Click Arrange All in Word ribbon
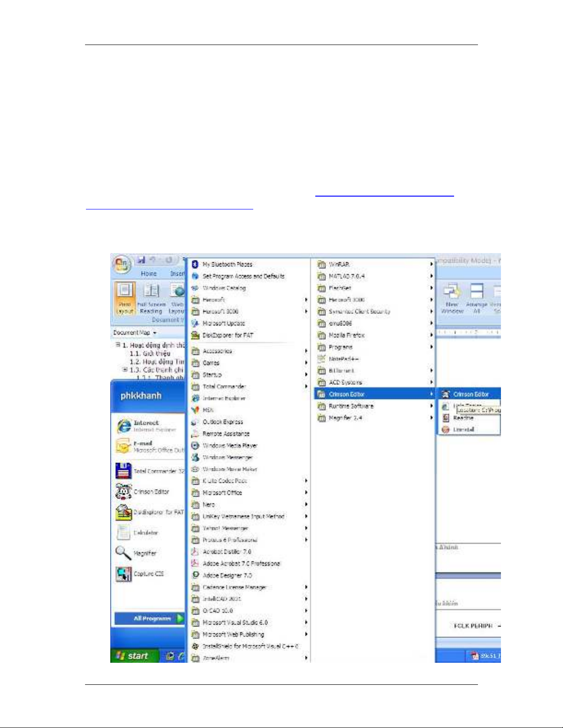 [477, 298]
